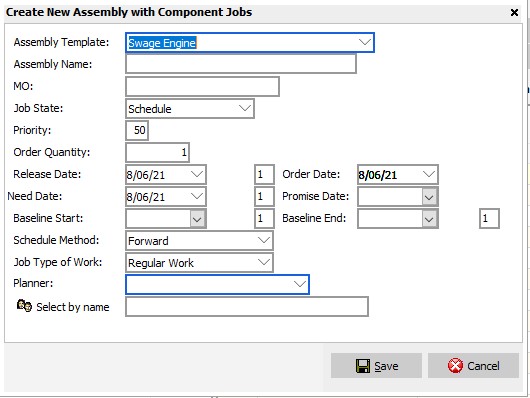This screenshot has width=530, height=398.
Task: Click into the Assembly Name field
Action: coord(241,64)
